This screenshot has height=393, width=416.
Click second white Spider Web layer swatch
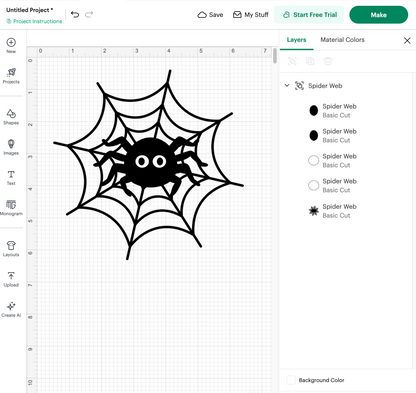click(x=314, y=185)
